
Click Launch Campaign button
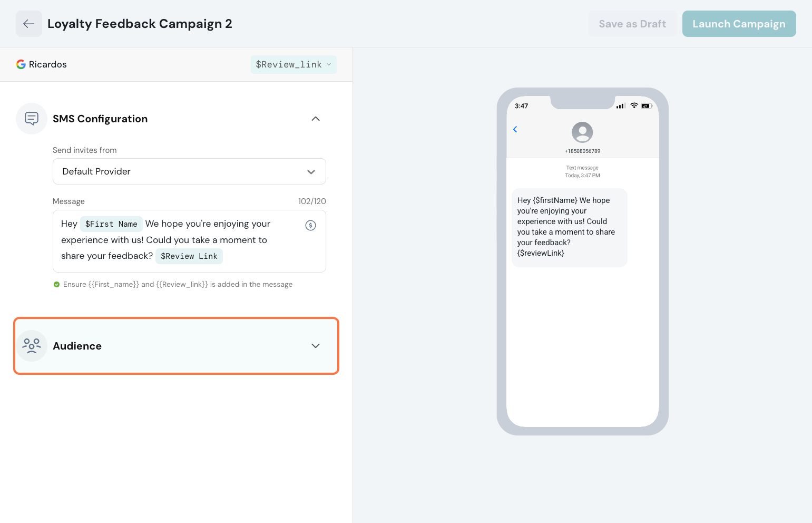(x=739, y=24)
